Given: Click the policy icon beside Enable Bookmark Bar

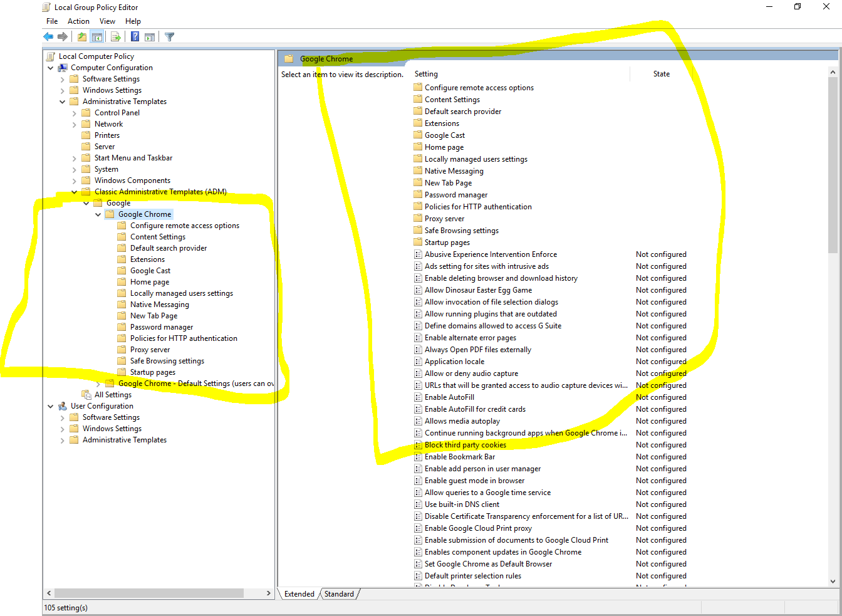Looking at the screenshot, I should point(418,457).
